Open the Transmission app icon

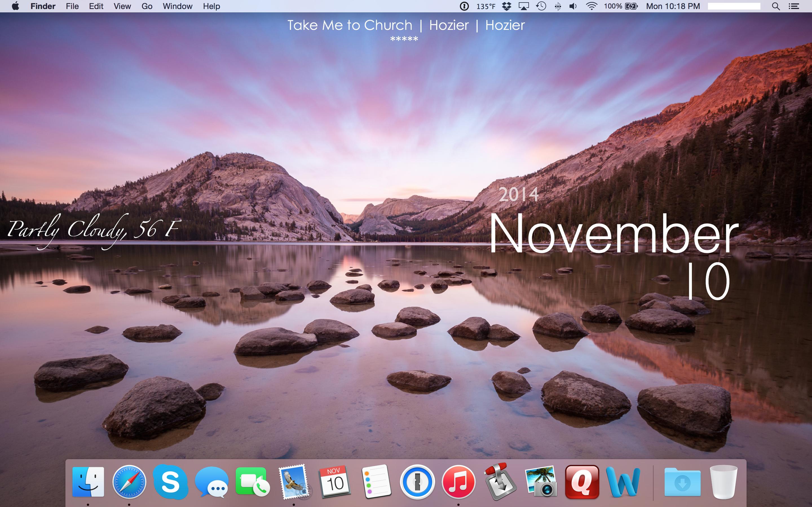pos(500,482)
